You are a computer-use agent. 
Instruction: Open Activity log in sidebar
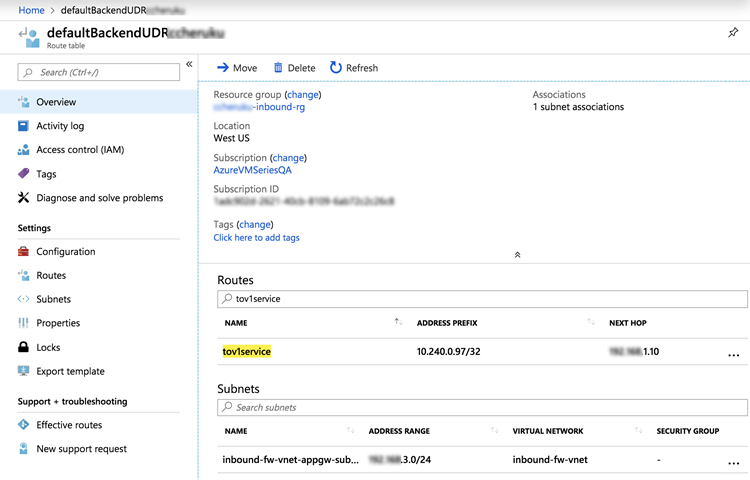60,126
